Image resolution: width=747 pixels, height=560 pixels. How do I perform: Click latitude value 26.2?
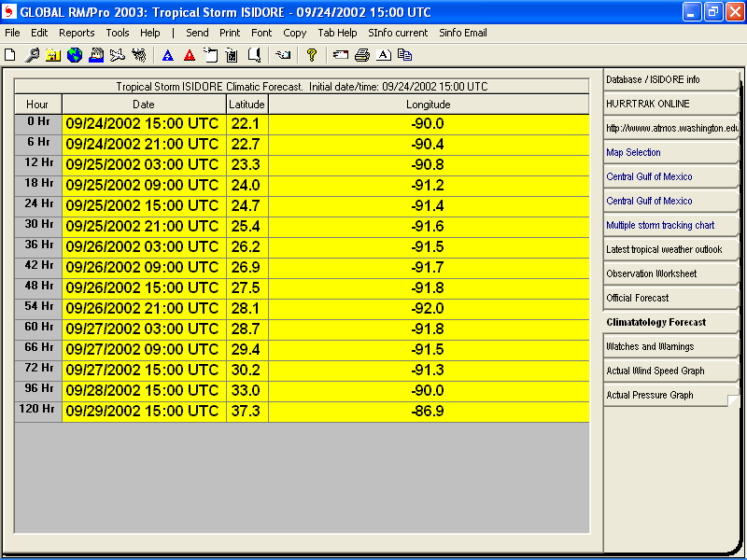click(247, 247)
